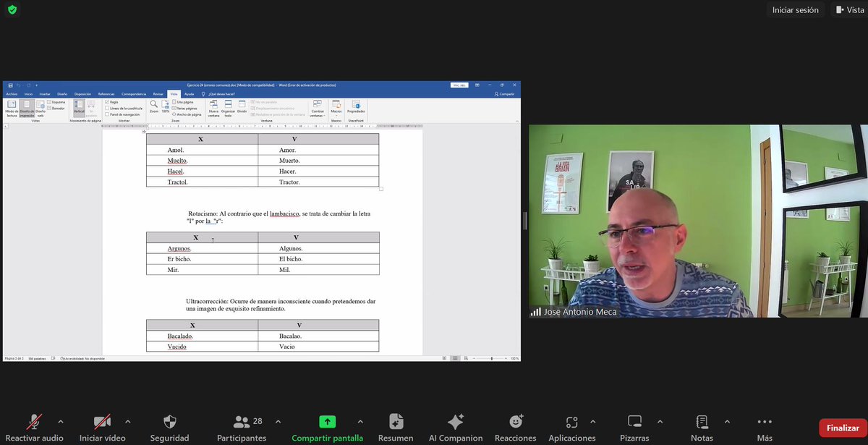This screenshot has height=445, width=868.
Task: Select Ancho de página zoom option
Action: (x=187, y=114)
